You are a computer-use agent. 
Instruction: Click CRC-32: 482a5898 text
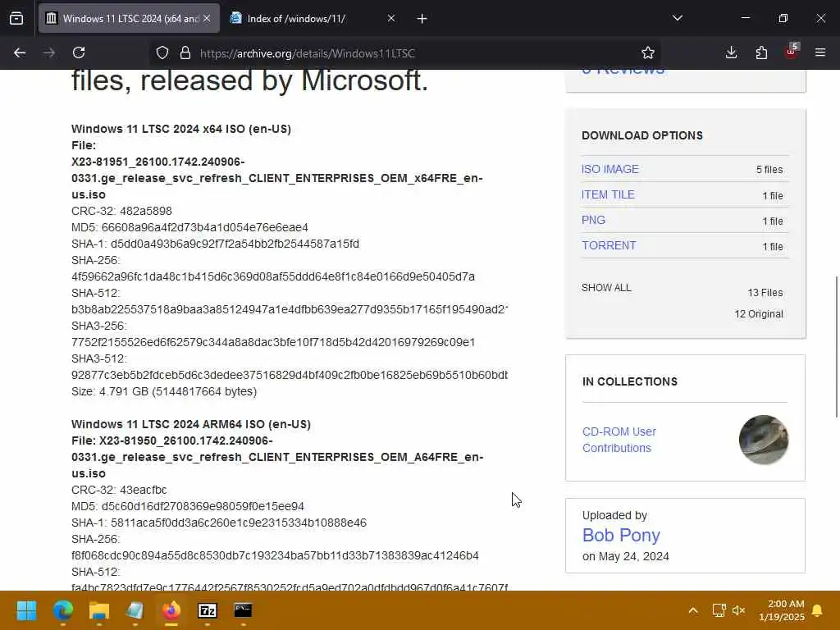121,211
